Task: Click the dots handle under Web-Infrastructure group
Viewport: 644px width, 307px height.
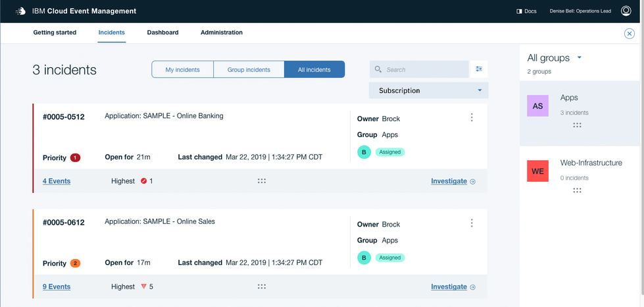Action: [x=577, y=190]
